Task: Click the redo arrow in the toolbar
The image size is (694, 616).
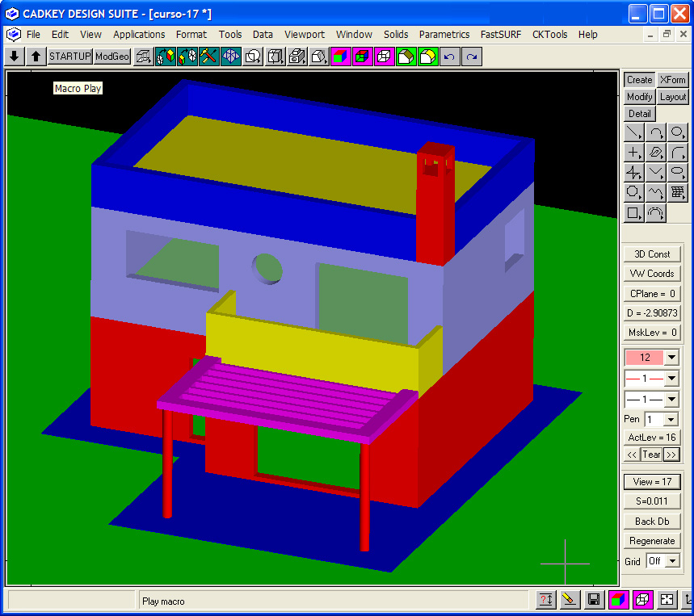Action: click(x=472, y=57)
